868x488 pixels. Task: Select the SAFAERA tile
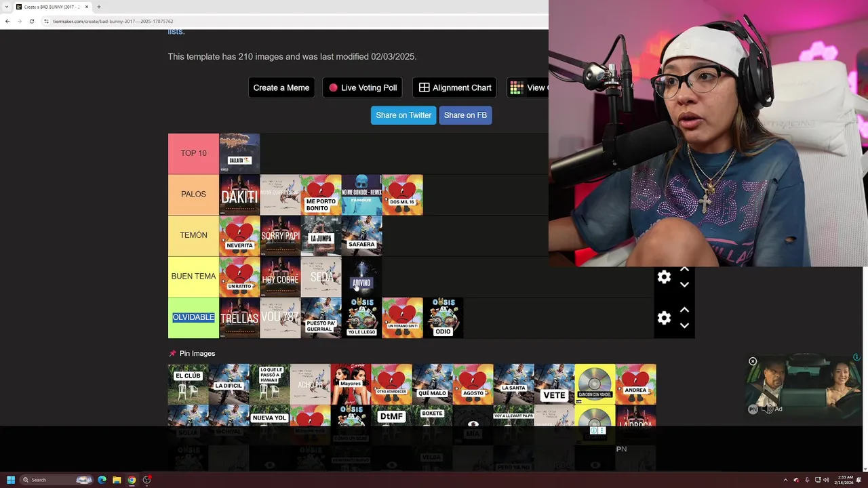(x=361, y=236)
